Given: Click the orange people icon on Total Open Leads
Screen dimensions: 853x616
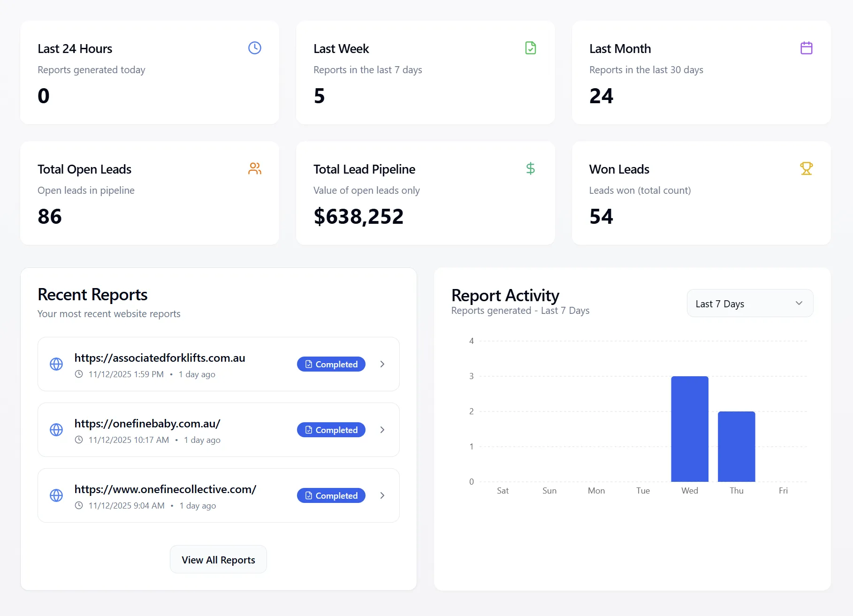Looking at the screenshot, I should pyautogui.click(x=254, y=168).
